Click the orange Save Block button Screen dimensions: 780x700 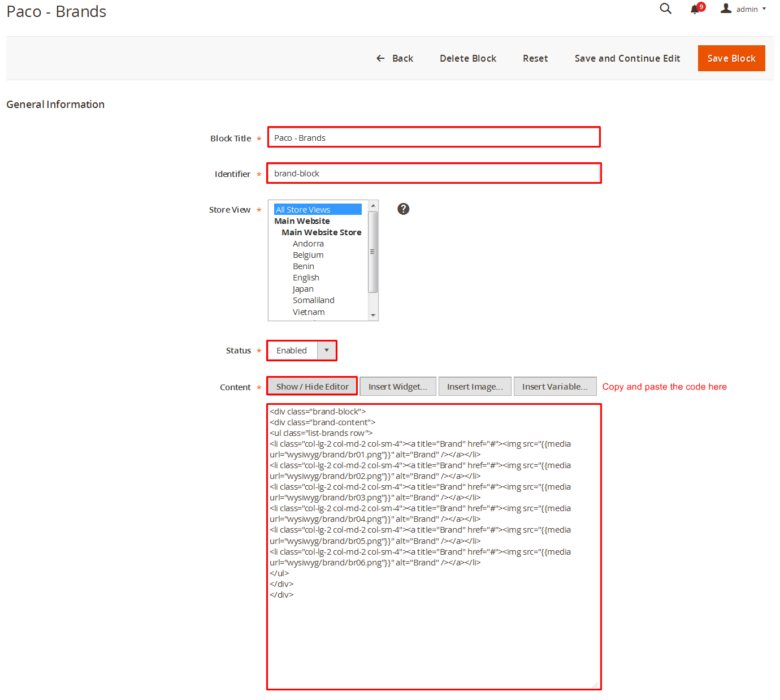[x=731, y=58]
